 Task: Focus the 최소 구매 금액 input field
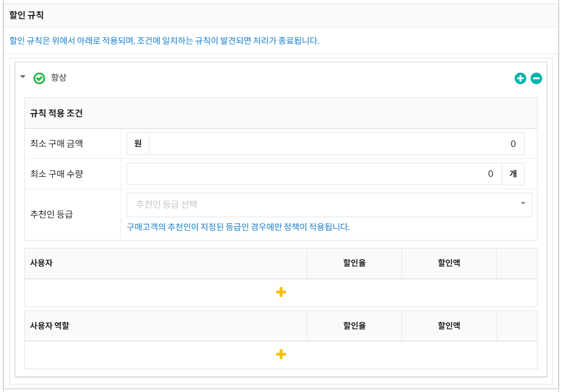coord(337,143)
